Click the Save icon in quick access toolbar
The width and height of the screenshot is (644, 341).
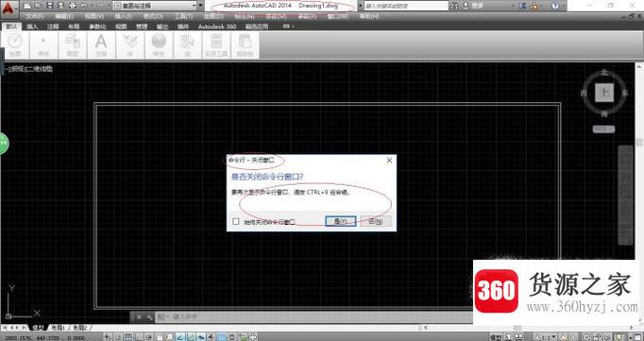click(x=50, y=6)
